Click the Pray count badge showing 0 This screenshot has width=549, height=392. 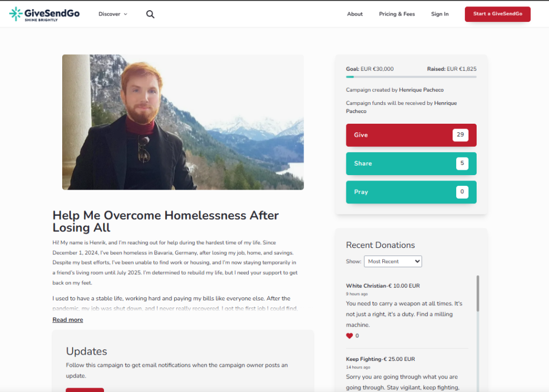click(462, 192)
